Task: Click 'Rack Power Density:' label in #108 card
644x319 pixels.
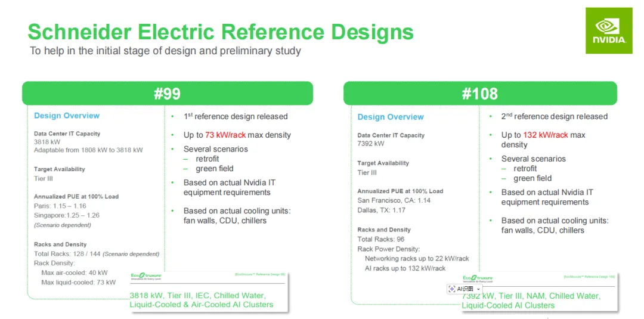Action: tap(389, 249)
